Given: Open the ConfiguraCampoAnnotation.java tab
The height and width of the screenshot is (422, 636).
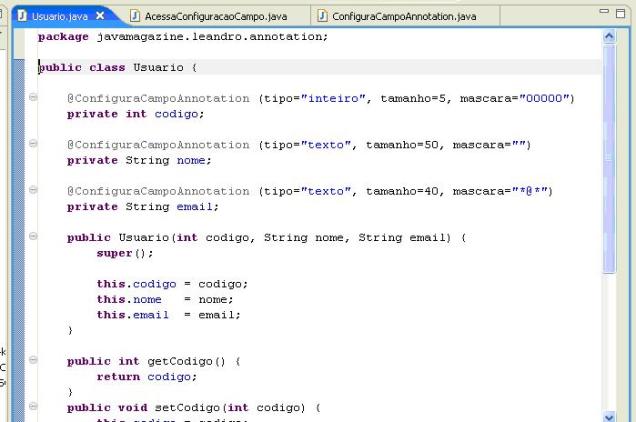Looking at the screenshot, I should (404, 17).
